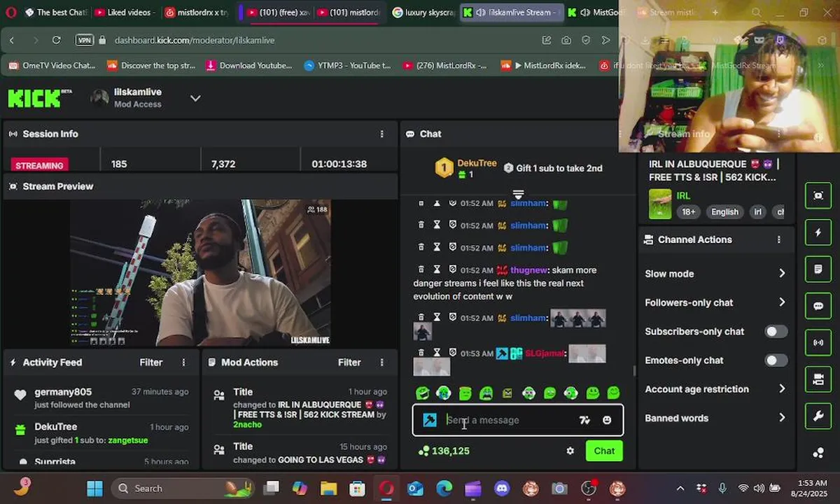Click the Kick logo in the header
The image size is (840, 504).
click(39, 98)
